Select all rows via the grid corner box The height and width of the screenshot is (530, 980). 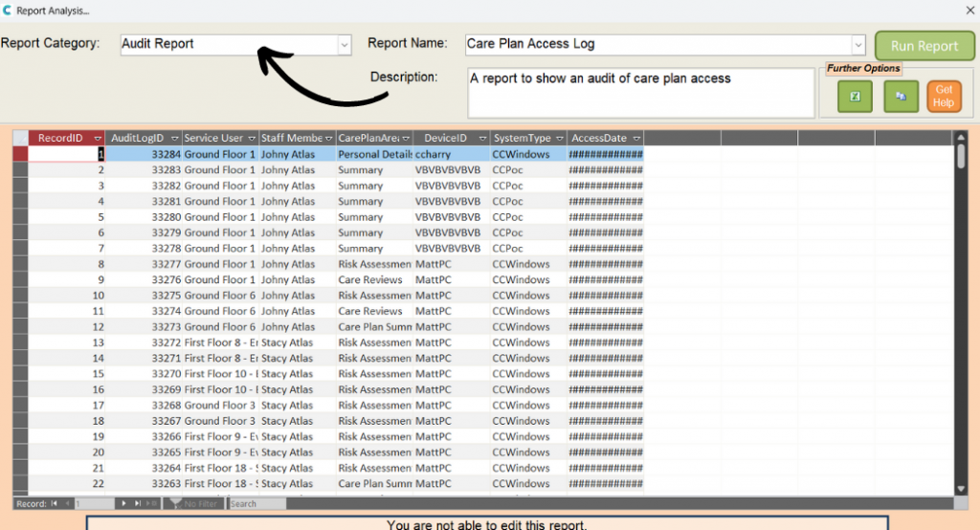[19, 138]
